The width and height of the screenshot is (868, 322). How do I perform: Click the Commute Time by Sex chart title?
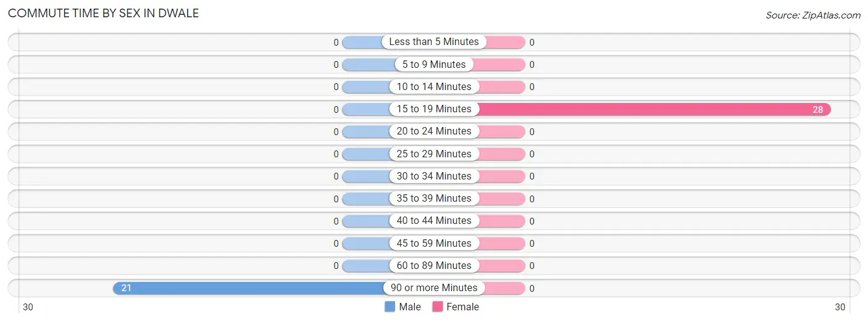(103, 14)
